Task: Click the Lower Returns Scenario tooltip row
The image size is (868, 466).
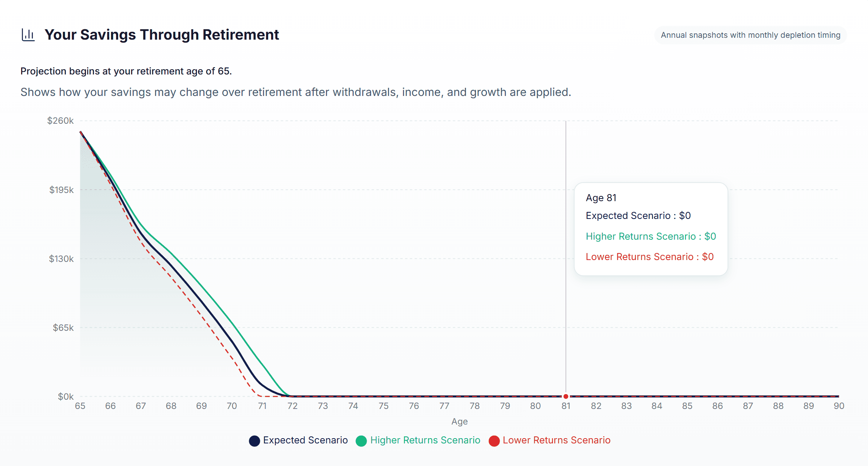Action: [650, 257]
